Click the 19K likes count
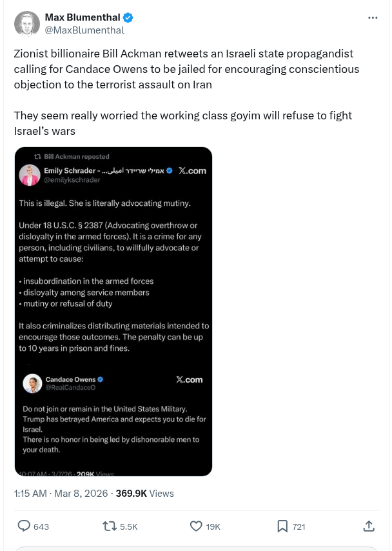Screen dimensions: 392x551 coord(213,526)
